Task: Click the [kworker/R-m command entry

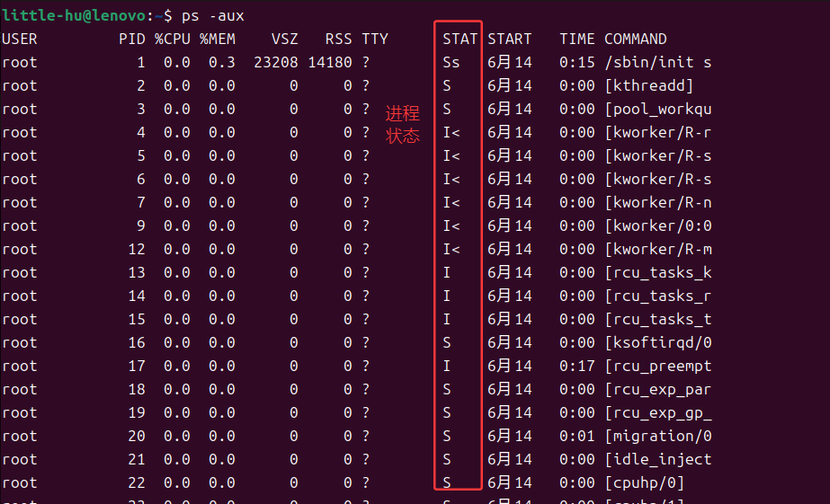Action: (658, 249)
